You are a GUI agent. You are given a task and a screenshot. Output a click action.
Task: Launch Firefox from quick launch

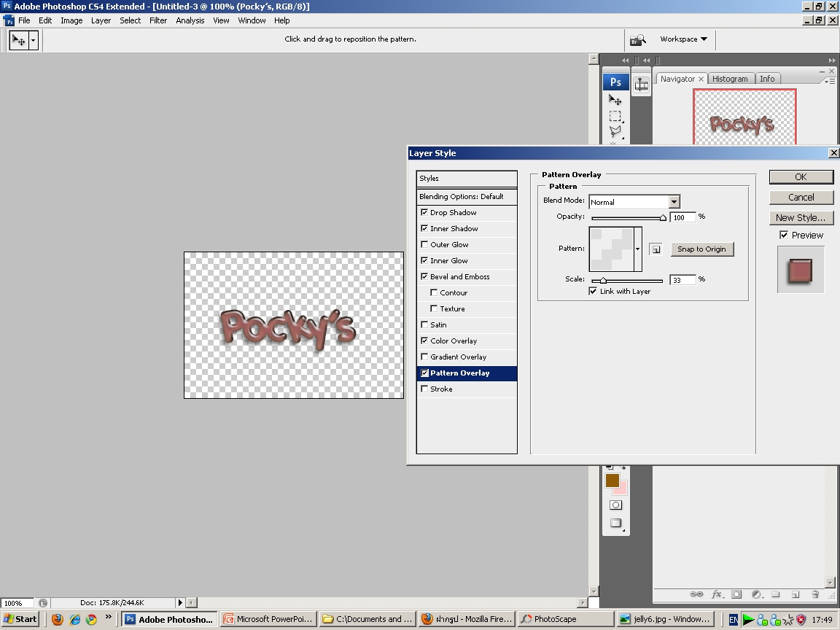(x=58, y=619)
